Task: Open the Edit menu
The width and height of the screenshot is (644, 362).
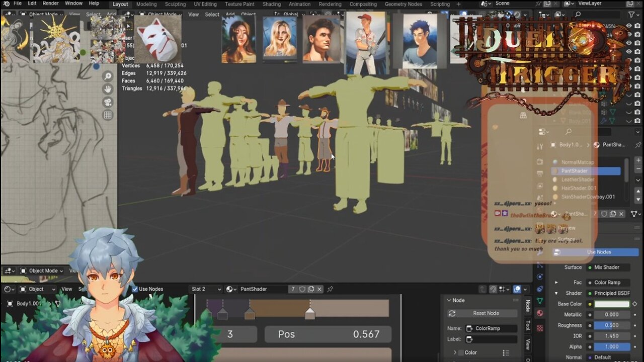Action: pyautogui.click(x=32, y=4)
